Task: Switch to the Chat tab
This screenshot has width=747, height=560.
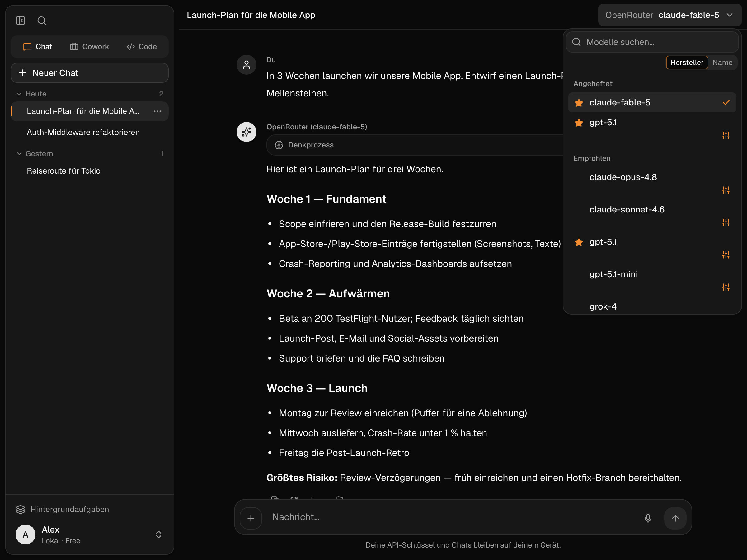Action: [37, 47]
